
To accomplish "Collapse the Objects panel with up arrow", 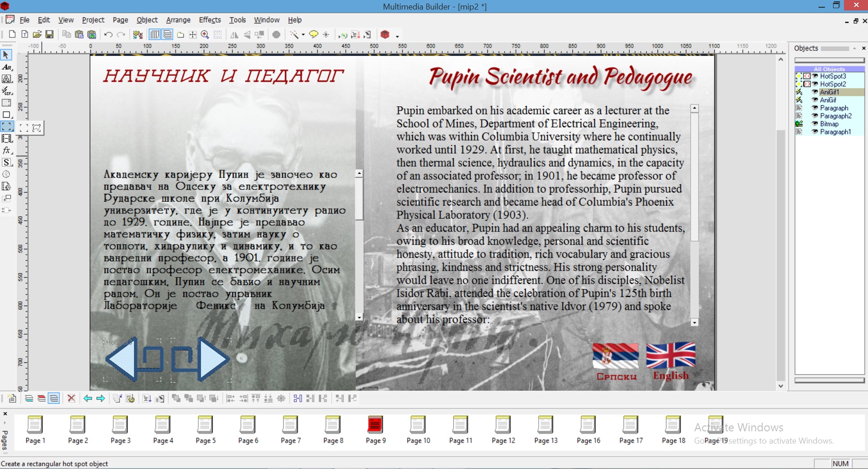I will tap(854, 48).
